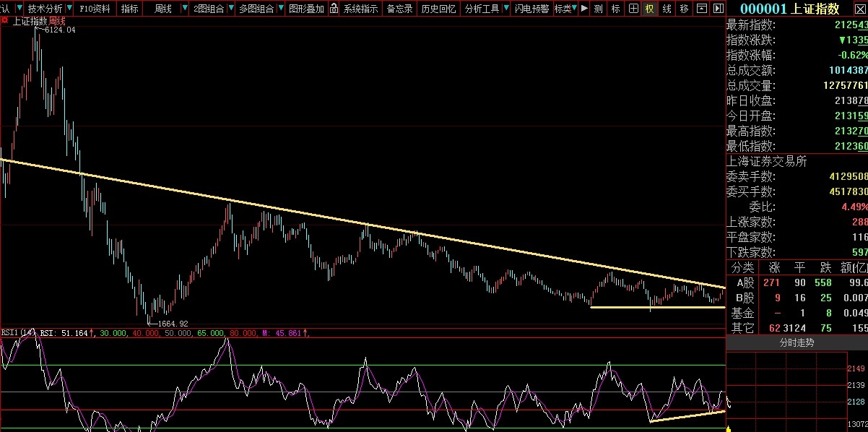Click the window layout icon in toolbar

pyautogui.click(x=700, y=9)
